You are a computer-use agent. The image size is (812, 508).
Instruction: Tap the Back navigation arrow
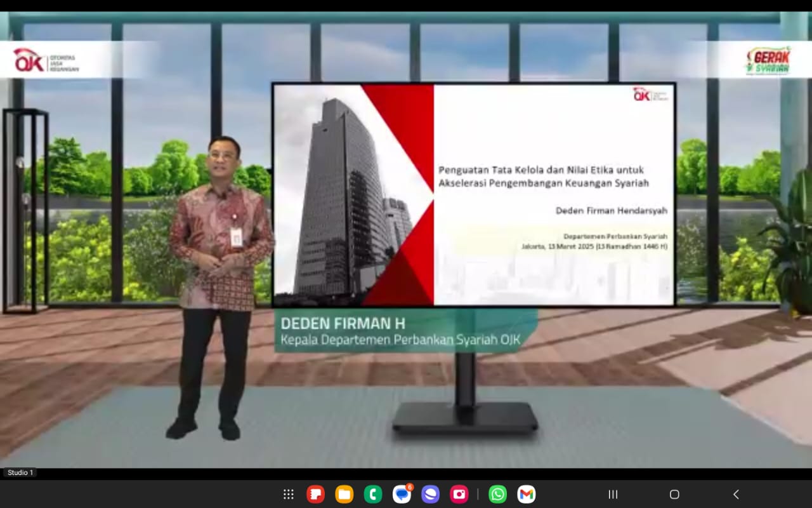pyautogui.click(x=735, y=494)
